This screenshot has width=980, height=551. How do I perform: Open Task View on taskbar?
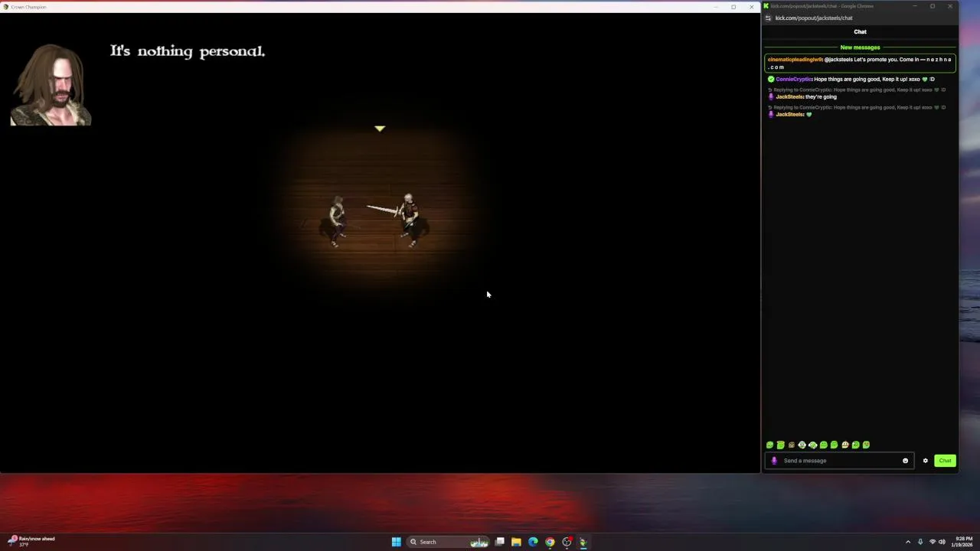coord(499,542)
